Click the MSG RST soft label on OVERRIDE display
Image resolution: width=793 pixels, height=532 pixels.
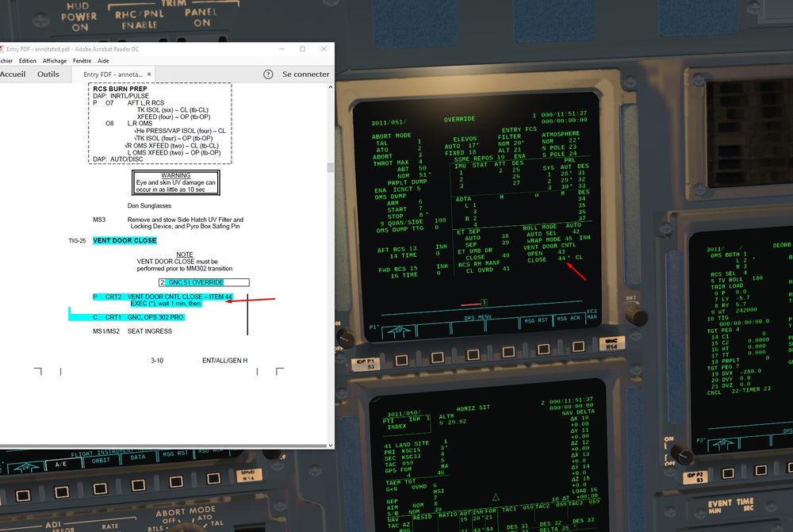tap(536, 320)
